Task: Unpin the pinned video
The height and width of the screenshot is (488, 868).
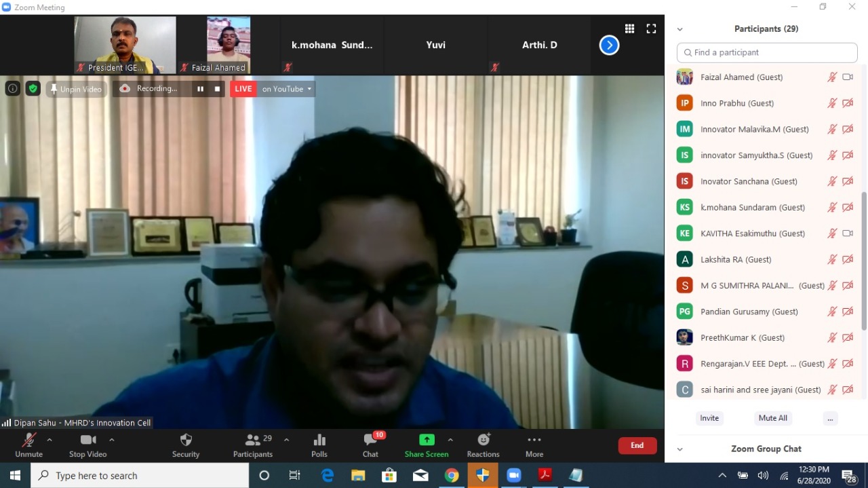Action: pyautogui.click(x=77, y=89)
